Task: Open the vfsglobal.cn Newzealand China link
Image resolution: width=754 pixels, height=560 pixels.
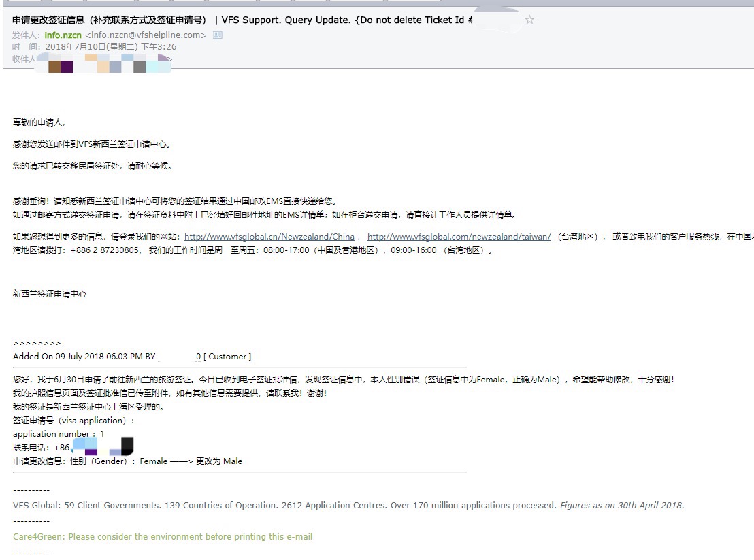Action: point(269,237)
